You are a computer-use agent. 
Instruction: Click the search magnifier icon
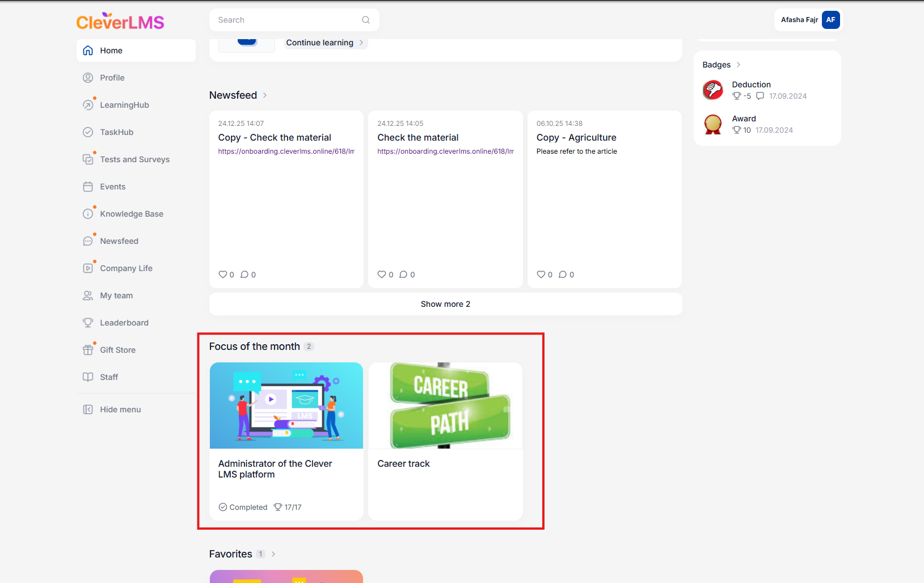pyautogui.click(x=366, y=20)
